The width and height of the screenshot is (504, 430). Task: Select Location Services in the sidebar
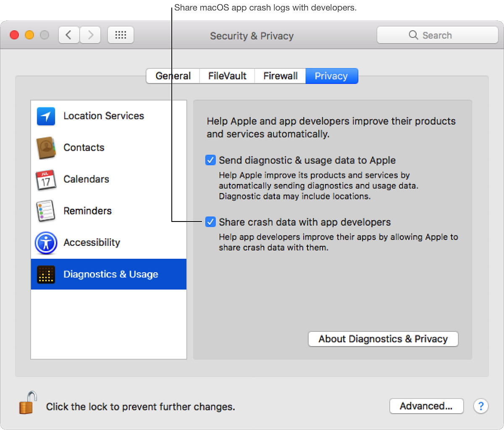click(x=104, y=116)
